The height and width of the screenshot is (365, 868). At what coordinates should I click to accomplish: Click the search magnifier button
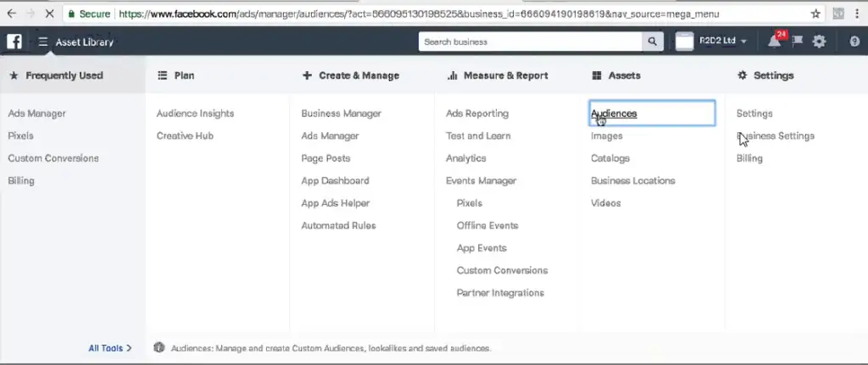(x=652, y=41)
